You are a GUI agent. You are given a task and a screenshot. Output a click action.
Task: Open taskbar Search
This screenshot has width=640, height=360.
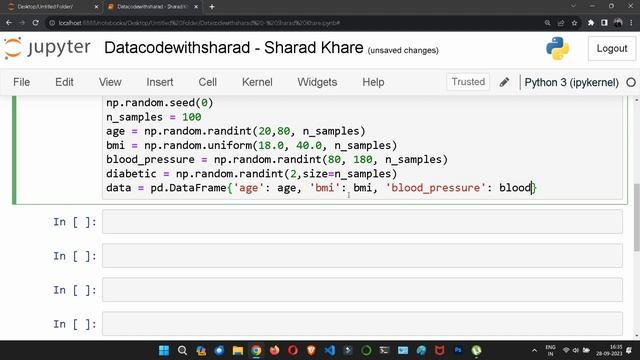[182, 350]
